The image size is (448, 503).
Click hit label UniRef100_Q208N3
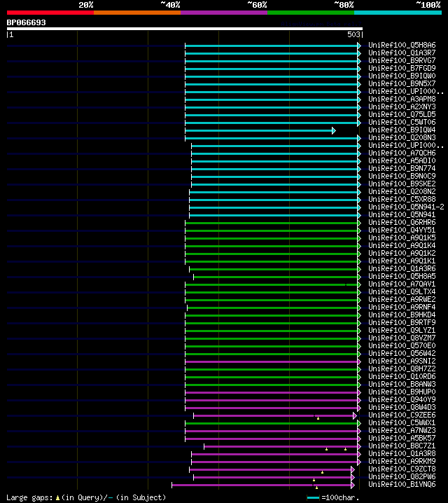pyautogui.click(x=402, y=137)
